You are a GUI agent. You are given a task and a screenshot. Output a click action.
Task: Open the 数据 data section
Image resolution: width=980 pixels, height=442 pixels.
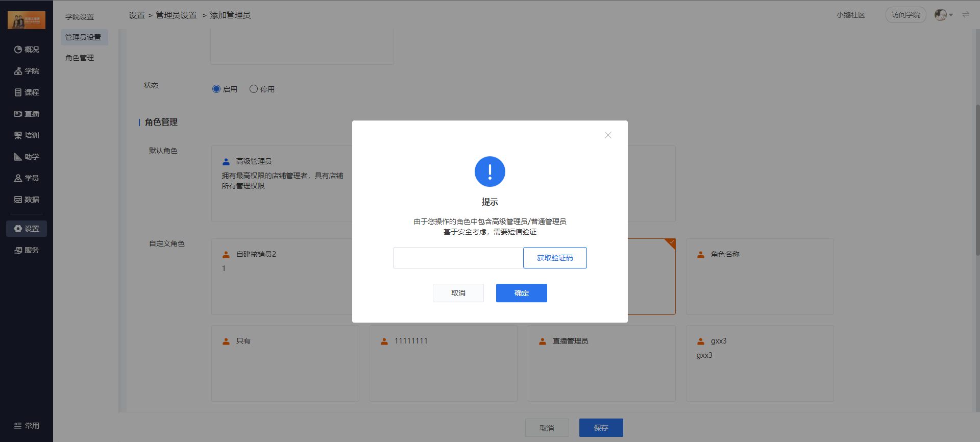coord(27,200)
